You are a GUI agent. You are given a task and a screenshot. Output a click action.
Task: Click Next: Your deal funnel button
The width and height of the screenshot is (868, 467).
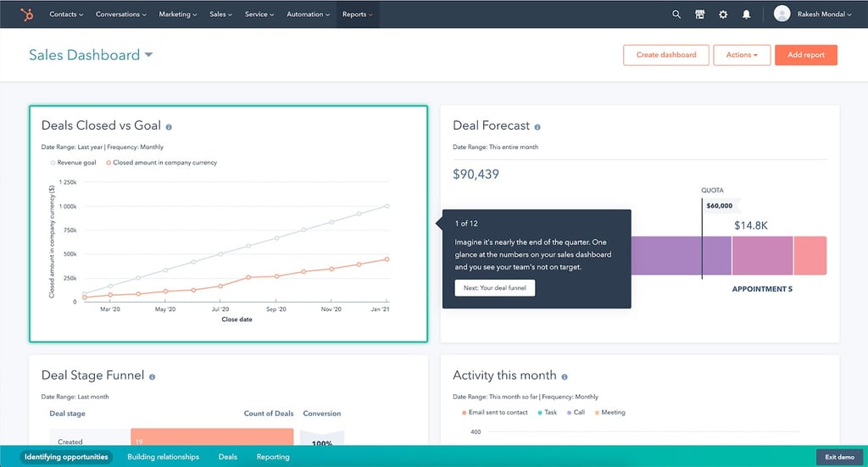click(495, 287)
